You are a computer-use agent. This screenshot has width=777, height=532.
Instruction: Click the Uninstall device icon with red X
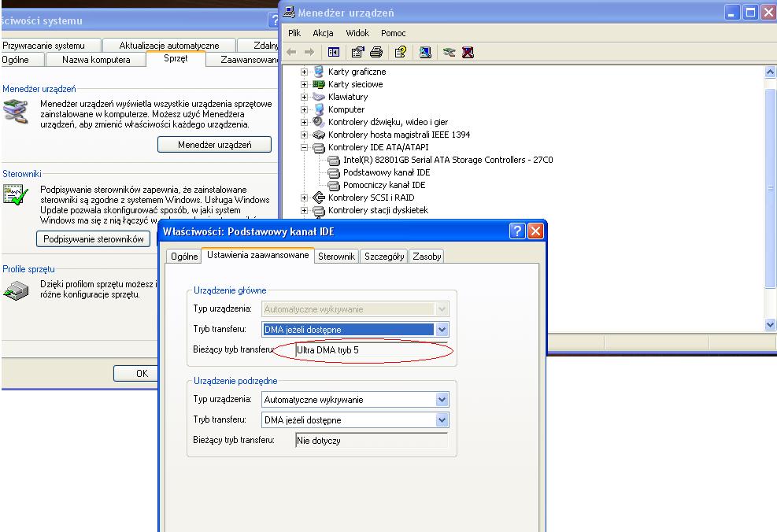point(468,52)
